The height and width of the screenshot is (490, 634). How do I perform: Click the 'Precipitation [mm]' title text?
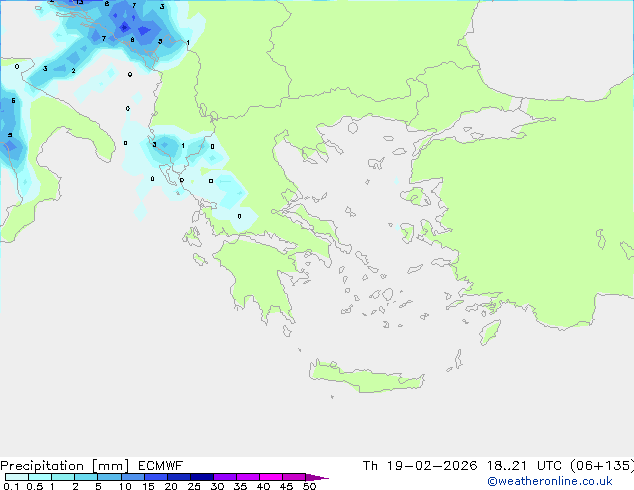64,466
